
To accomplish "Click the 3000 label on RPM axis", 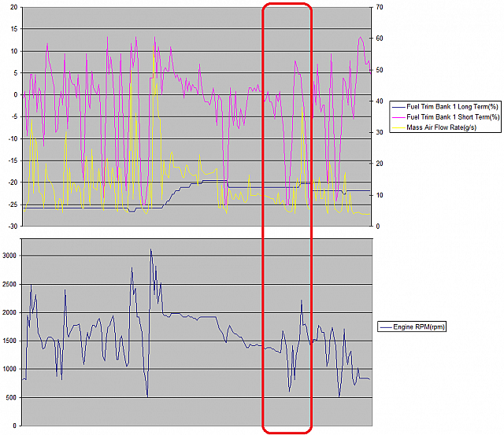I will pyautogui.click(x=9, y=256).
